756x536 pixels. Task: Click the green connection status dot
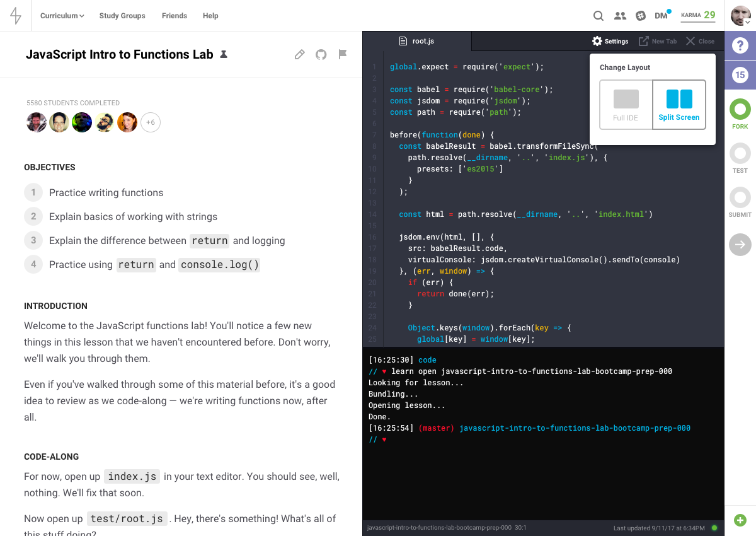(x=714, y=528)
